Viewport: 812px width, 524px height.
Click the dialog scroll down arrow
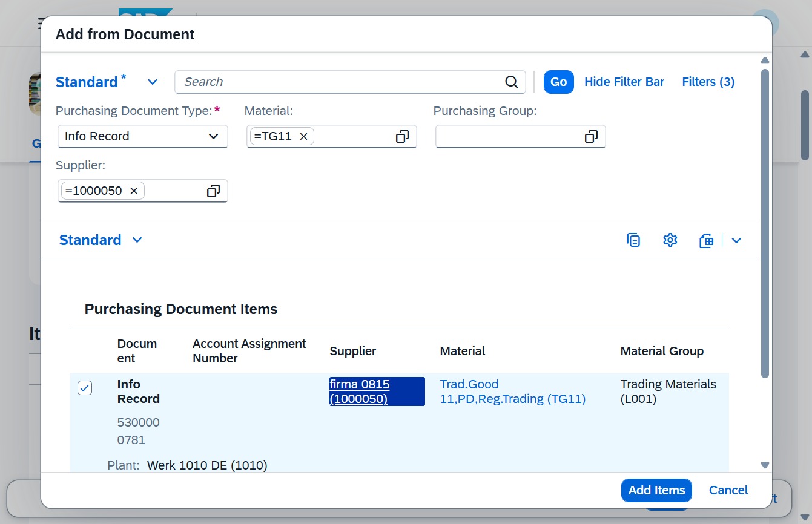coord(765,465)
